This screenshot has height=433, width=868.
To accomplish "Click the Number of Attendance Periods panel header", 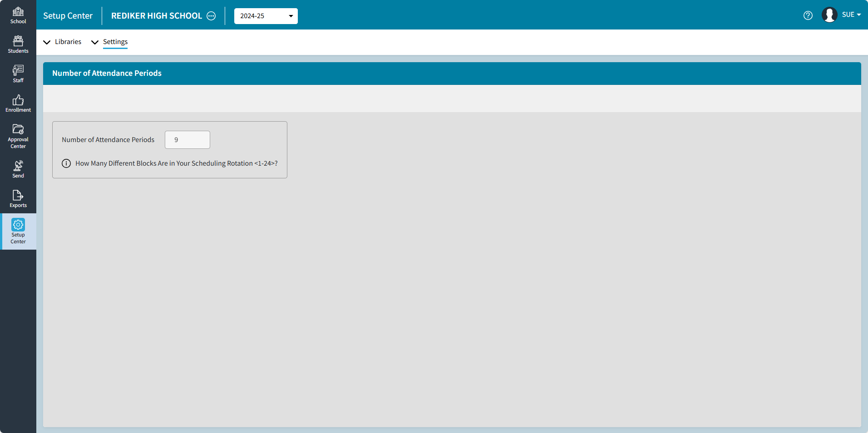I will [452, 74].
